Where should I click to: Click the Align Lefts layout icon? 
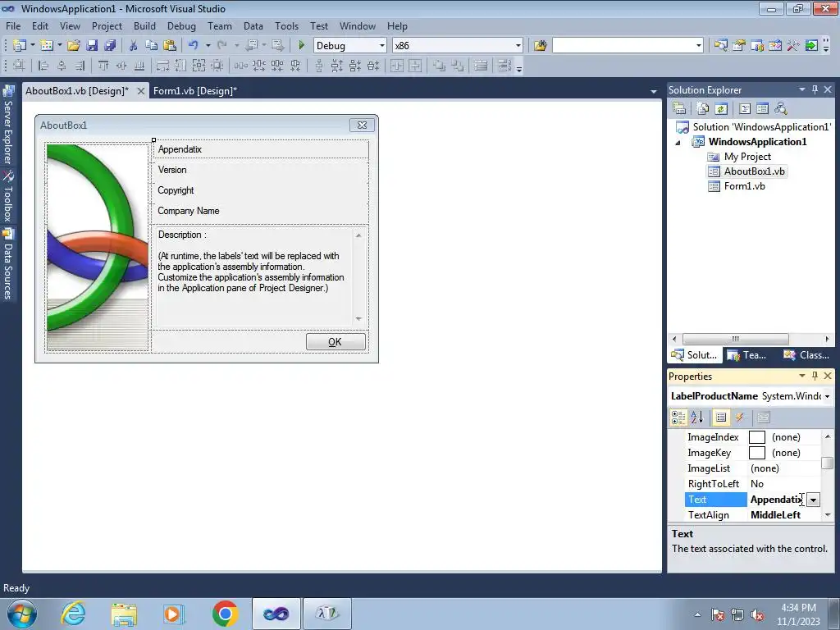(43, 66)
